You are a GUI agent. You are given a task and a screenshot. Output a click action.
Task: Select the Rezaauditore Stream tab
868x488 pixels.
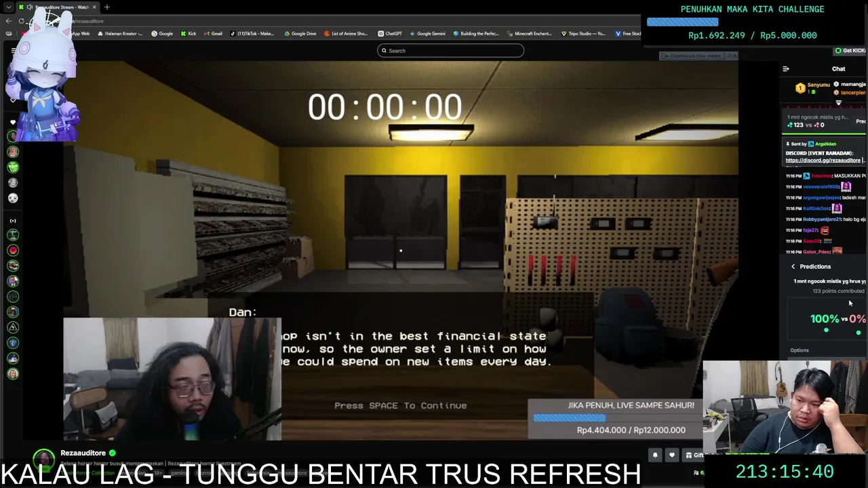[58, 7]
